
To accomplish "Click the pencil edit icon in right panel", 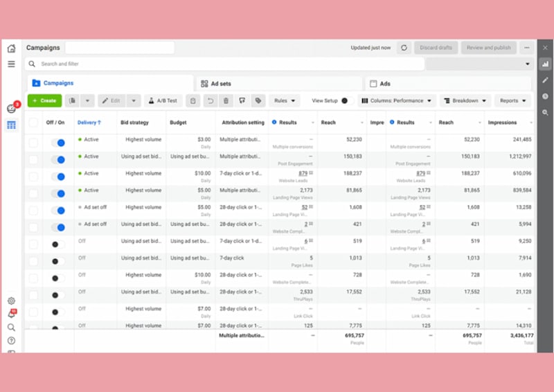I will [545, 80].
